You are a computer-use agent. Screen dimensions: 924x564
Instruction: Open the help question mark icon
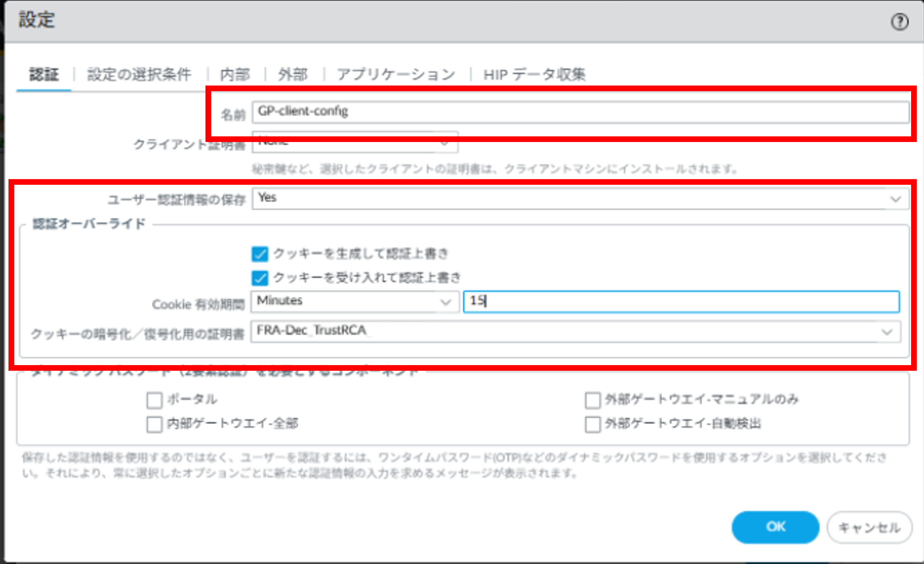899,22
